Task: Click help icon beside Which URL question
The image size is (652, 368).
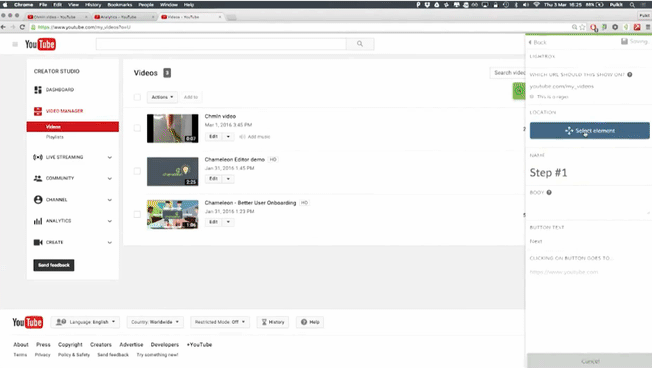Action: (x=630, y=74)
